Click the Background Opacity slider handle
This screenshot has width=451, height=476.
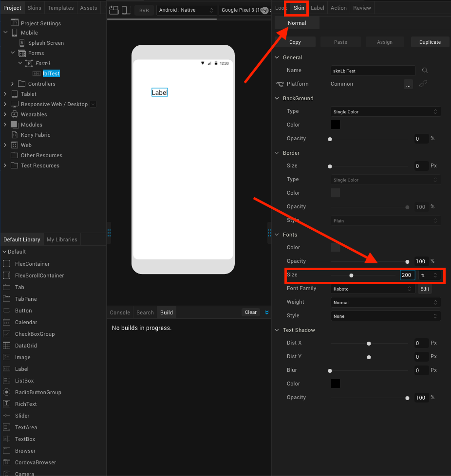(330, 139)
